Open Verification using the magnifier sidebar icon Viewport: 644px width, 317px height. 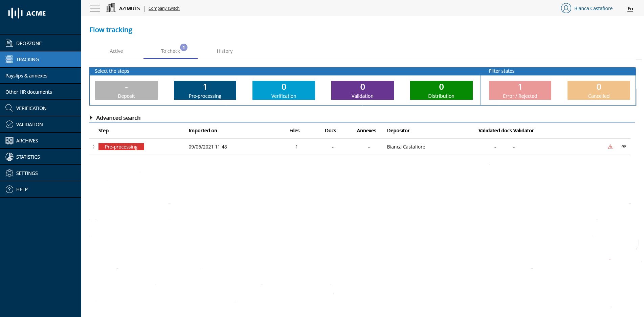click(x=9, y=108)
